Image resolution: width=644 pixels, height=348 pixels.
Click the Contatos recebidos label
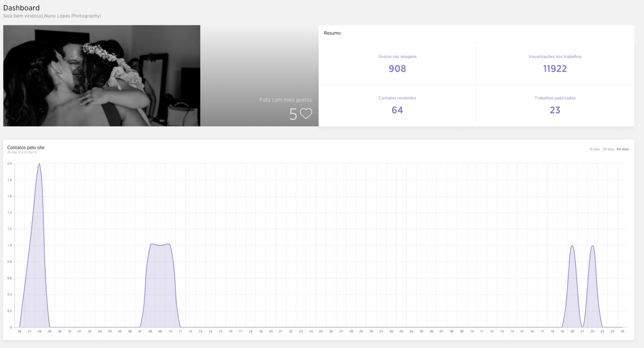[397, 98]
